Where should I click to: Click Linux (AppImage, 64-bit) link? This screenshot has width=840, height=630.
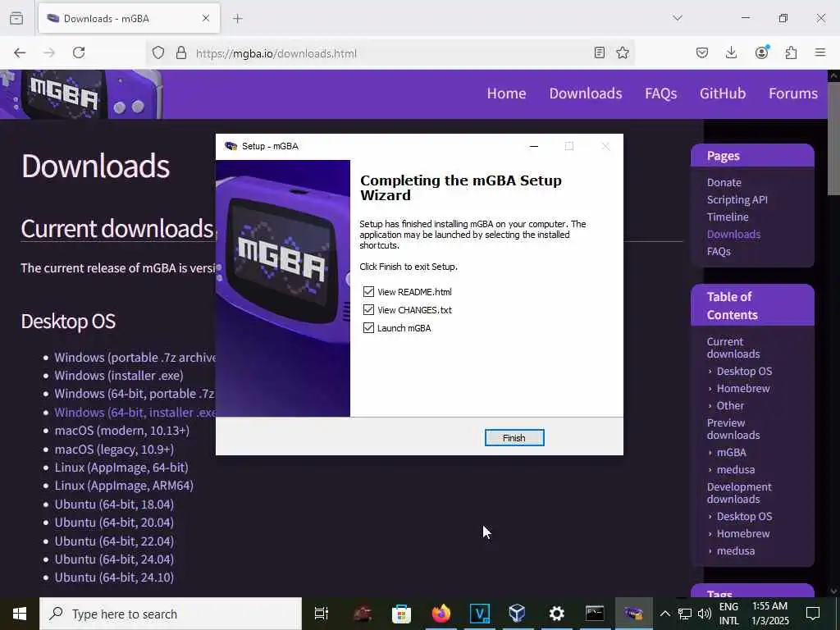(x=121, y=467)
